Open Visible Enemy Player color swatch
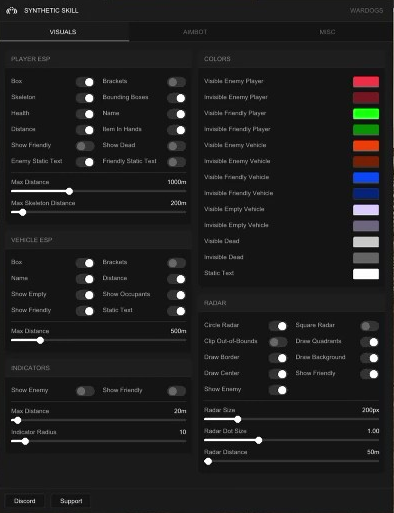 coord(366,82)
